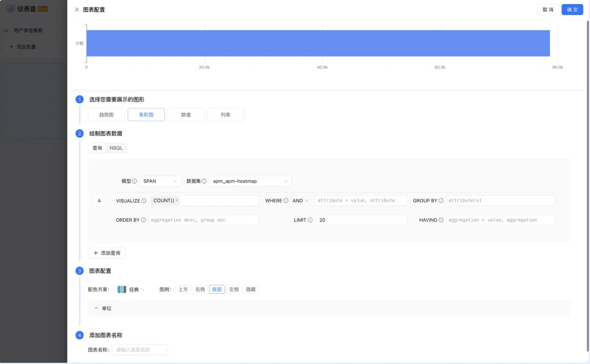
Task: Click the HAVING info icon
Action: [441, 220]
